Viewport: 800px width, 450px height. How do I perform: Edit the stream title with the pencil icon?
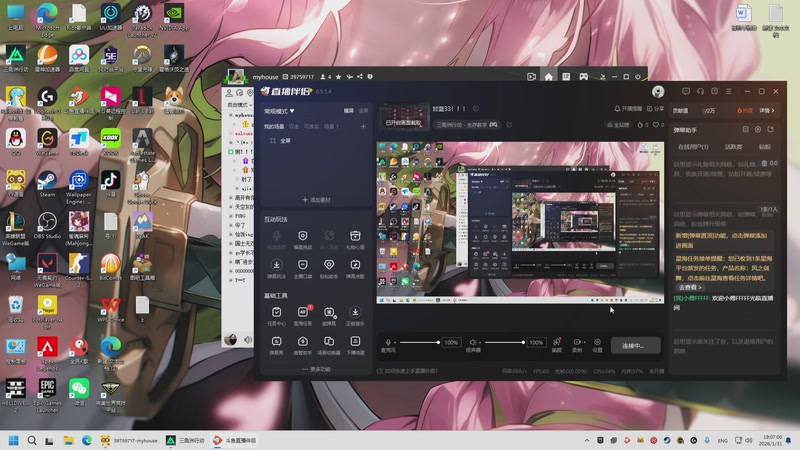(x=476, y=109)
